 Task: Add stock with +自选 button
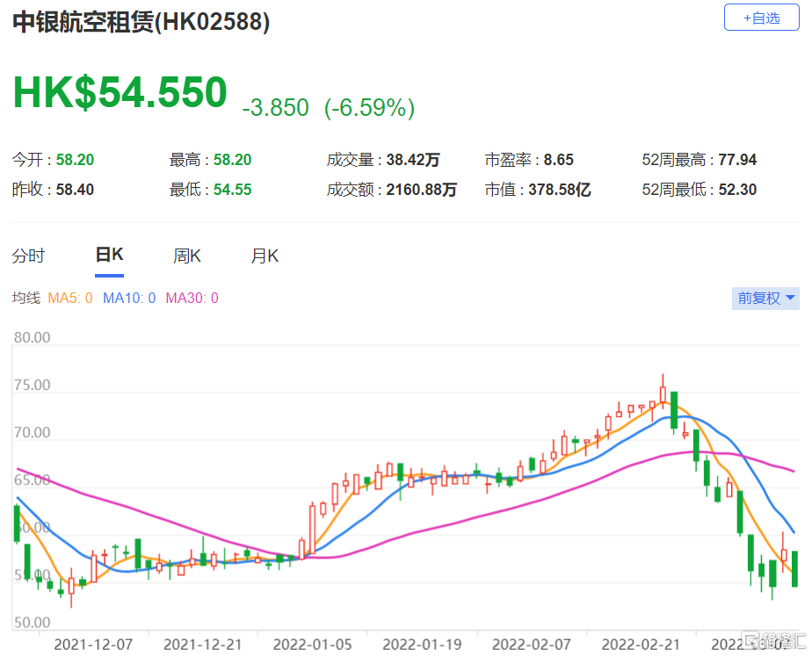(x=761, y=18)
